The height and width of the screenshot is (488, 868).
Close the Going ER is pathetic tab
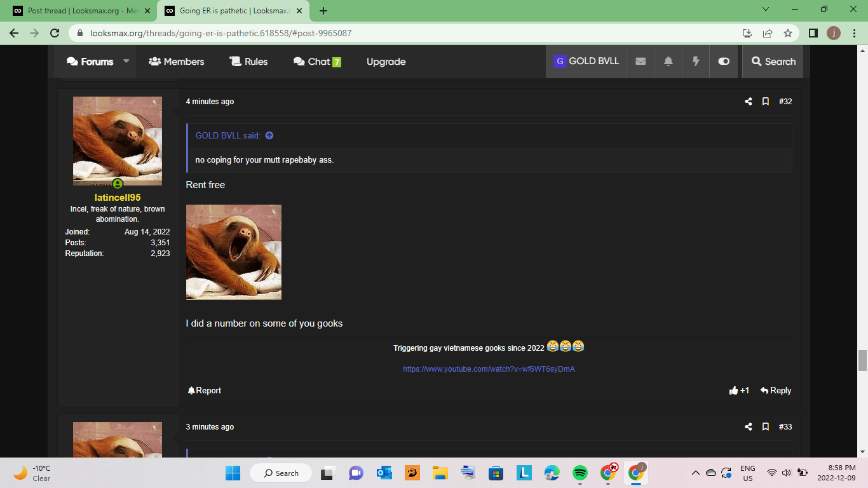click(x=299, y=11)
